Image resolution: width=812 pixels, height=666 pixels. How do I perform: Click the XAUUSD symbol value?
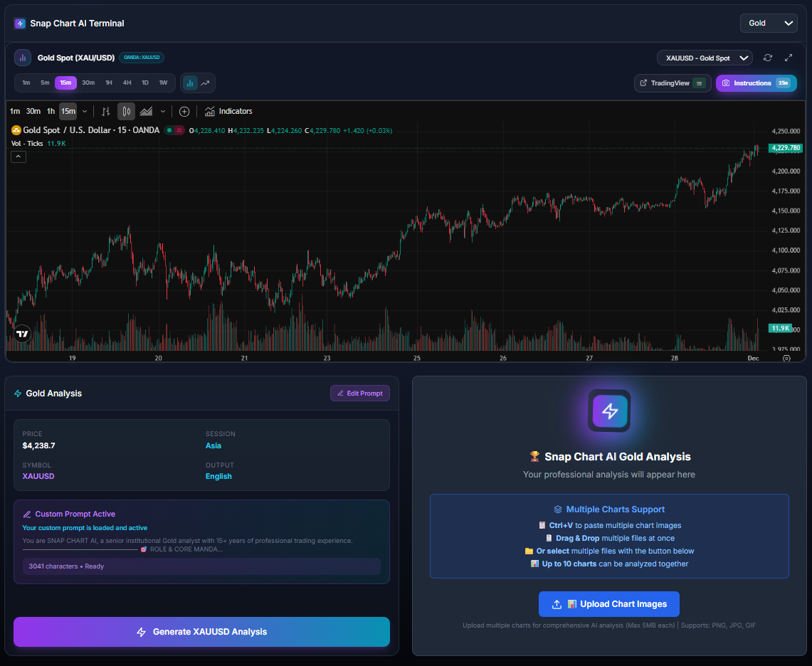(38, 477)
